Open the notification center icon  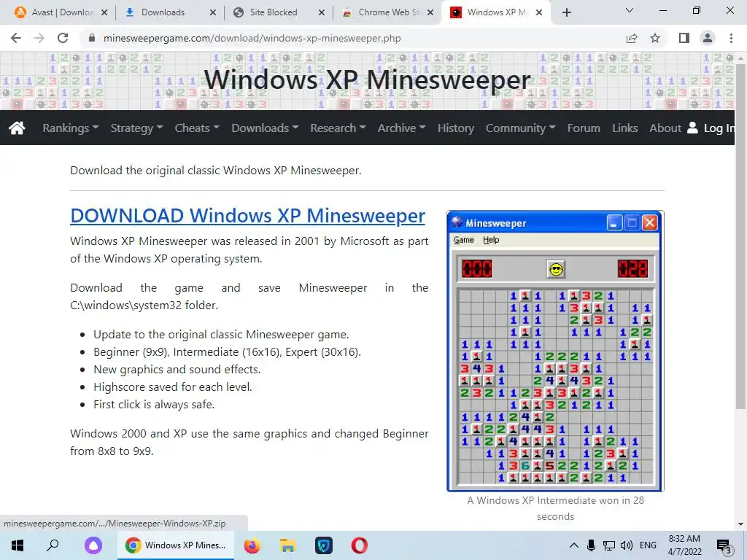(724, 545)
